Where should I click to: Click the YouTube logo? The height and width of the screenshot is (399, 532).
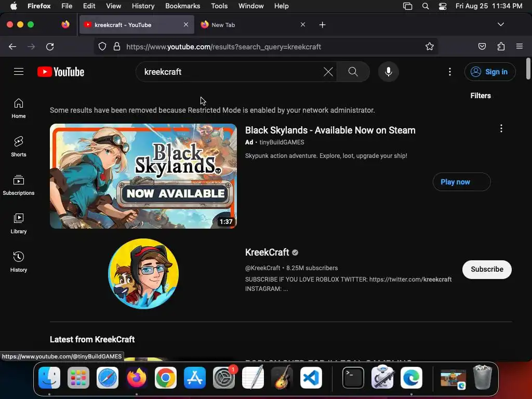coord(61,72)
